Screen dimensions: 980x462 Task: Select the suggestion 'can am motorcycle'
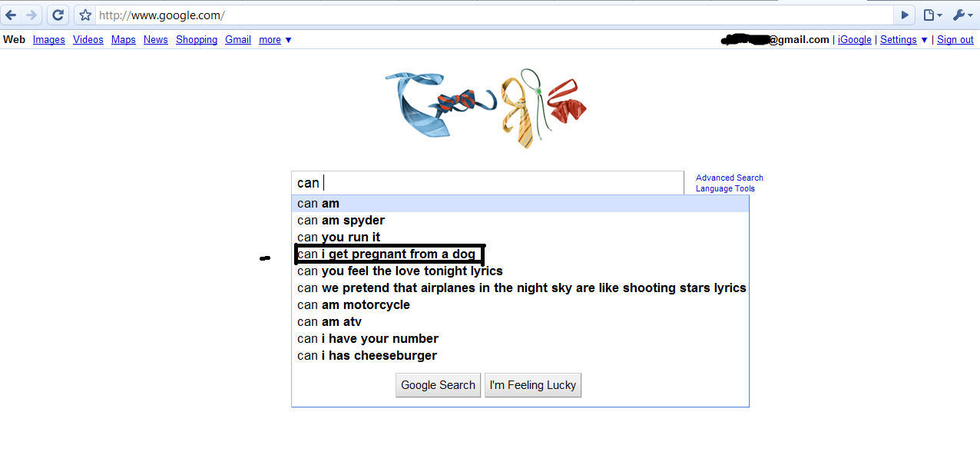point(520,305)
